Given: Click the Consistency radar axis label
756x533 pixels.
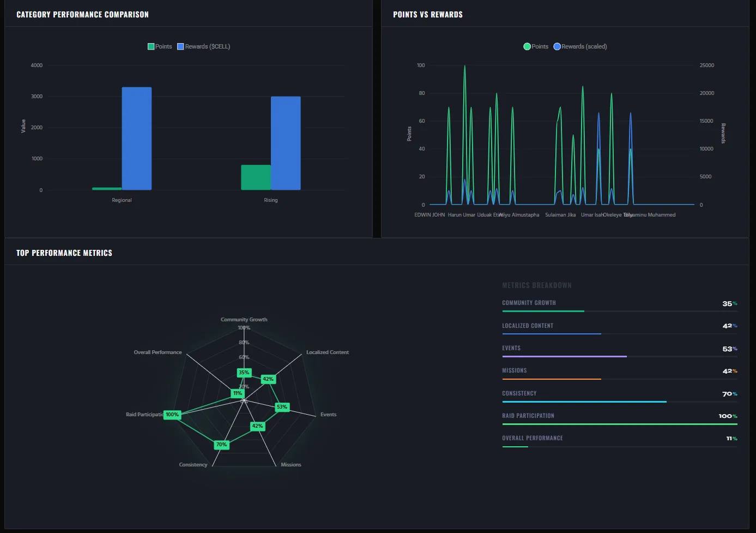Looking at the screenshot, I should 193,465.
